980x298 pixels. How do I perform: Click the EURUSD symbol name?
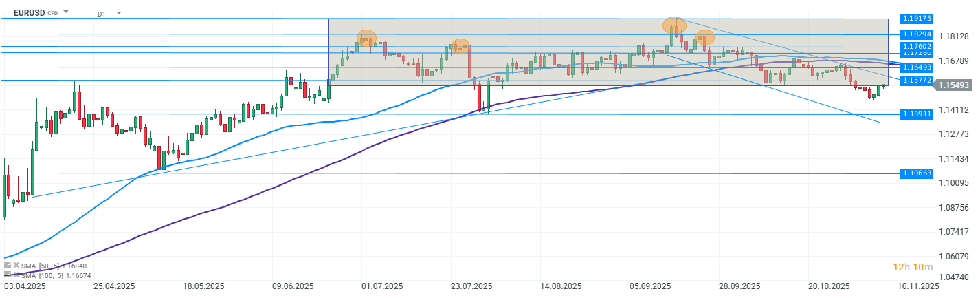pyautogui.click(x=28, y=12)
